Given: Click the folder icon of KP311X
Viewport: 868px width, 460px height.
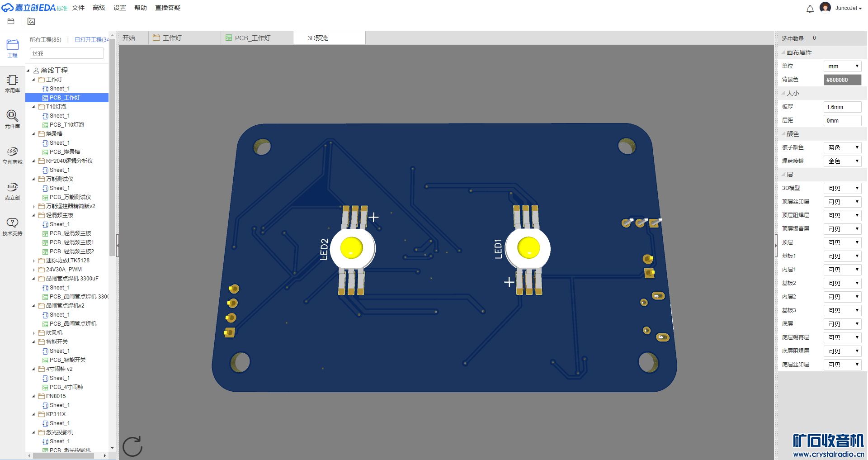Looking at the screenshot, I should tap(42, 414).
